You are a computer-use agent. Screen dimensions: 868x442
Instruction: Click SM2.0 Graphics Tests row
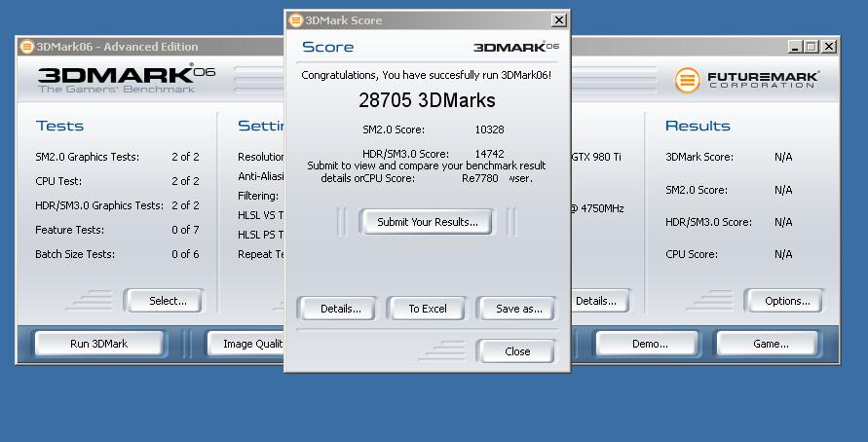pos(117,157)
